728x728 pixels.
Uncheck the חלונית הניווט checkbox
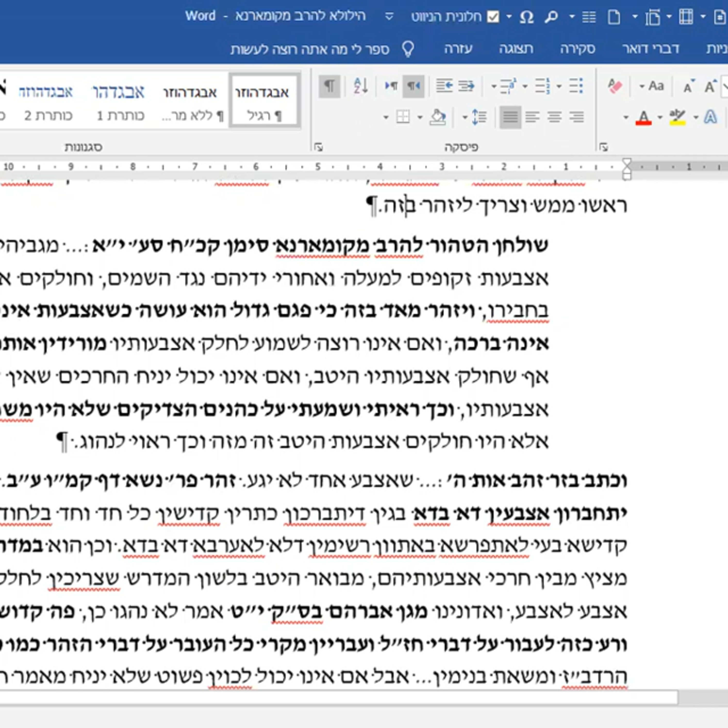(493, 17)
